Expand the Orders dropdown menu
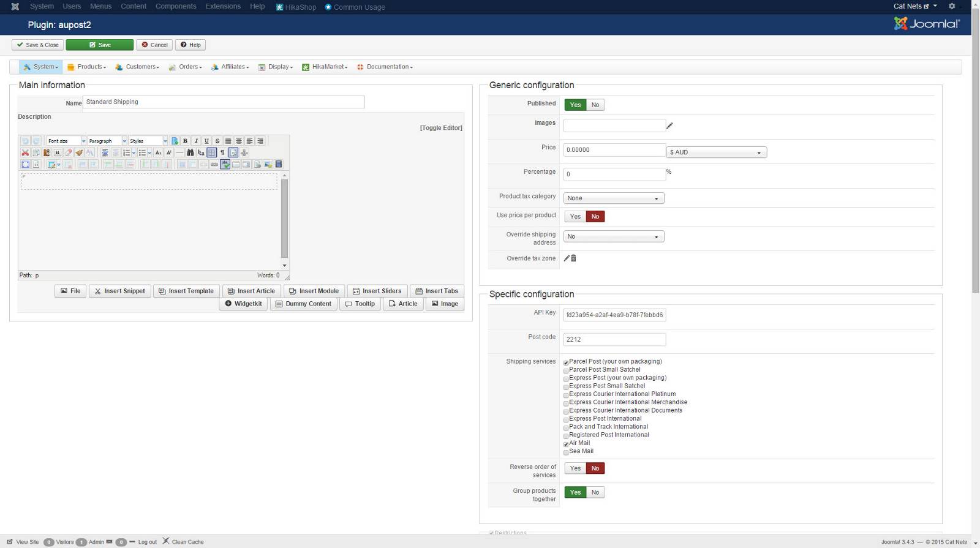This screenshot has width=980, height=548. tap(185, 67)
